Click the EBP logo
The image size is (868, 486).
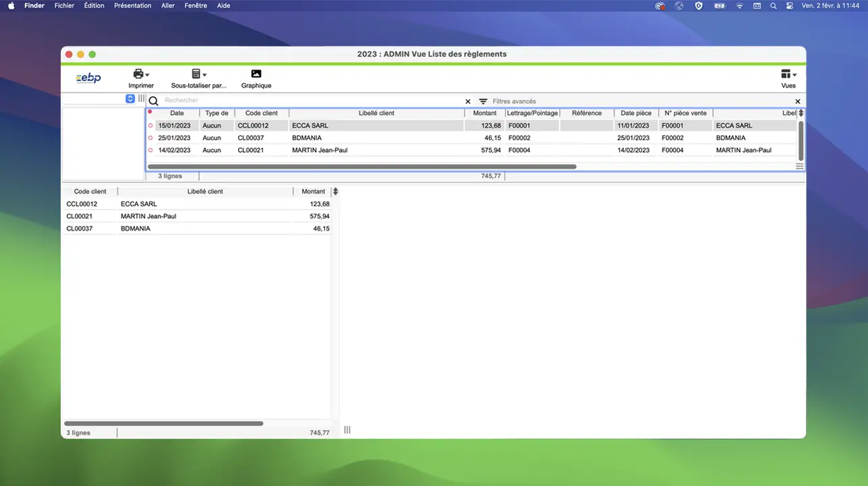[x=88, y=78]
